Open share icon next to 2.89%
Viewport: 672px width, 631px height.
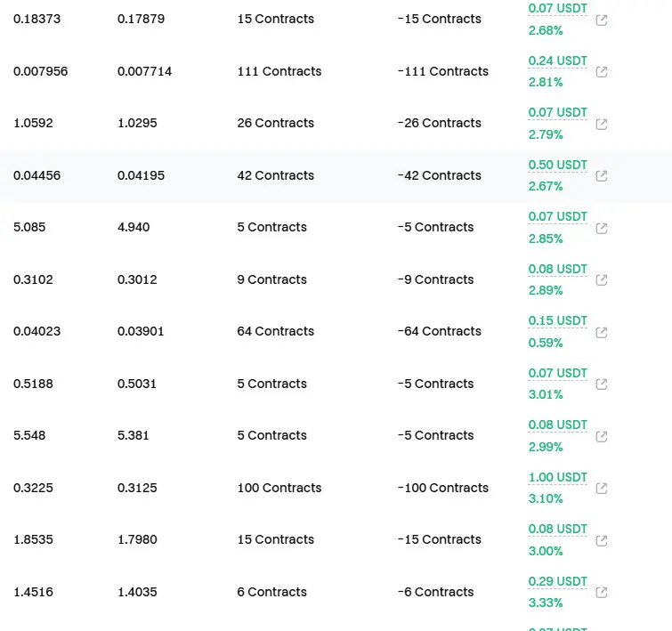click(602, 280)
